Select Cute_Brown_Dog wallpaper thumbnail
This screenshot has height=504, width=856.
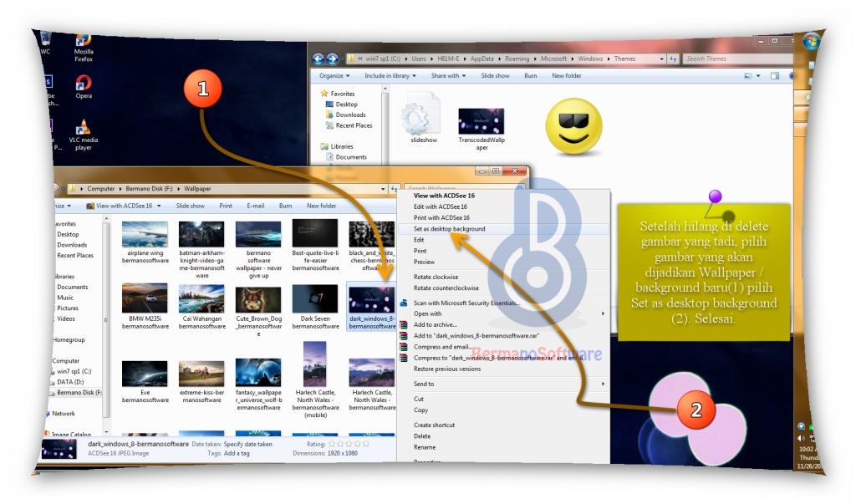[258, 310]
